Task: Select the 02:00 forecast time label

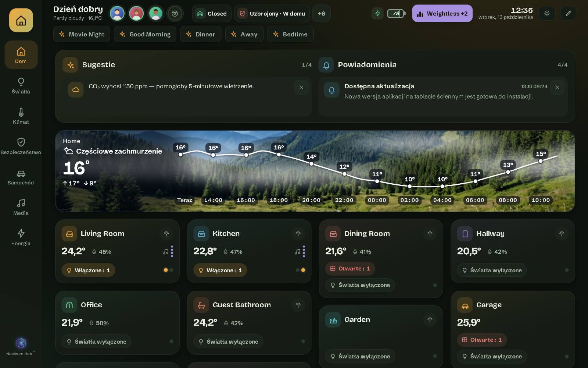Action: coord(410,200)
